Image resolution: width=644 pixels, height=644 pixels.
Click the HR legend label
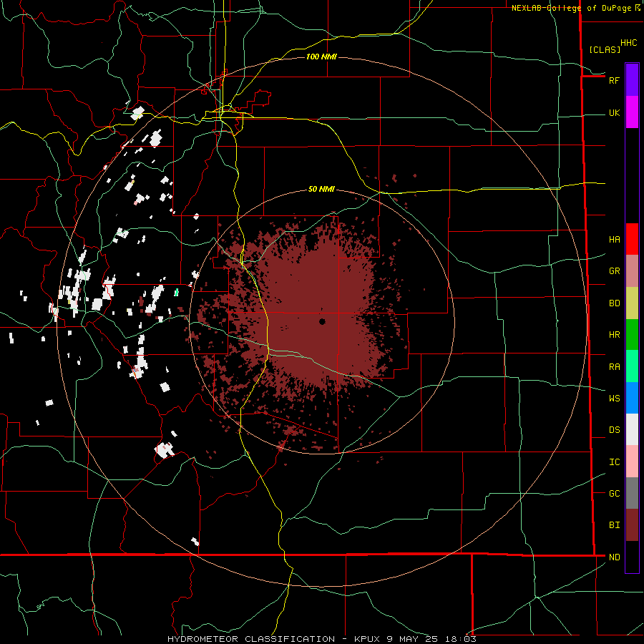coord(614,335)
